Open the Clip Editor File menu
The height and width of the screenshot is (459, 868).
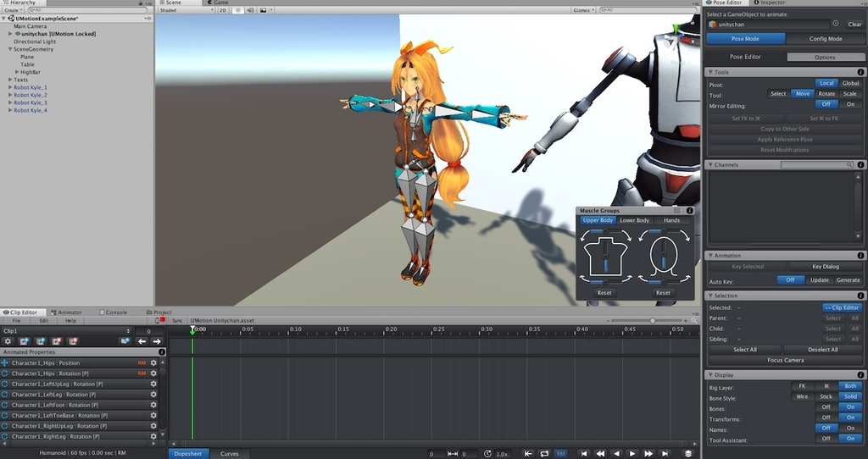click(x=16, y=321)
